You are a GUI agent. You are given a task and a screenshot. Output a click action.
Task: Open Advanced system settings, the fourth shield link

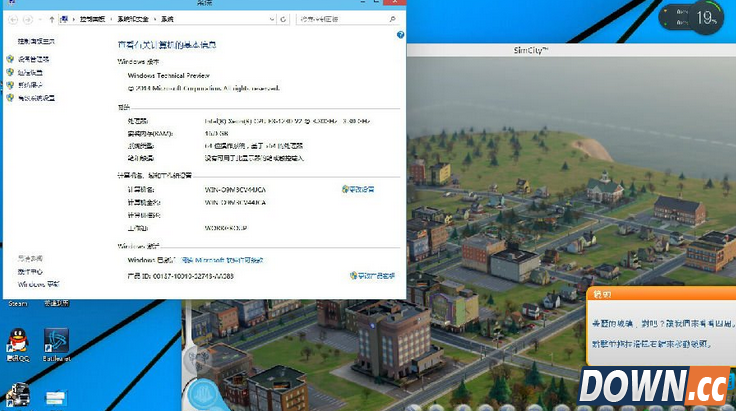pos(36,98)
